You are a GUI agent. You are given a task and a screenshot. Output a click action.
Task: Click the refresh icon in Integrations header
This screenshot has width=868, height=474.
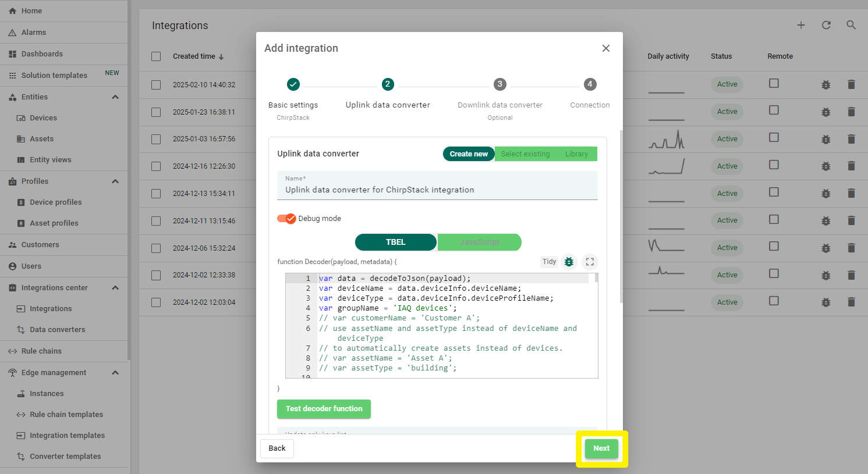click(x=826, y=25)
